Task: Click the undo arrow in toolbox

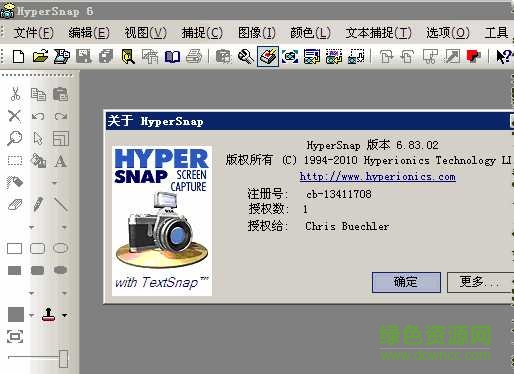Action: 38,116
